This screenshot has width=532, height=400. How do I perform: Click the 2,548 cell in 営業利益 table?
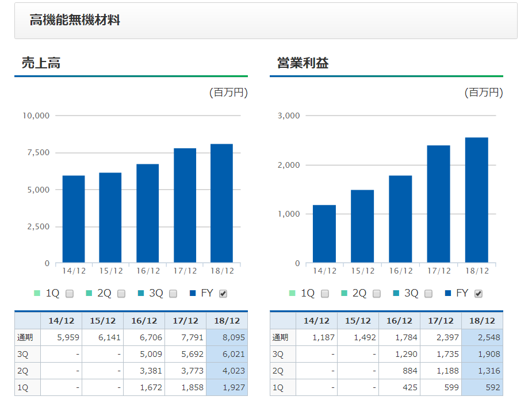coord(482,338)
